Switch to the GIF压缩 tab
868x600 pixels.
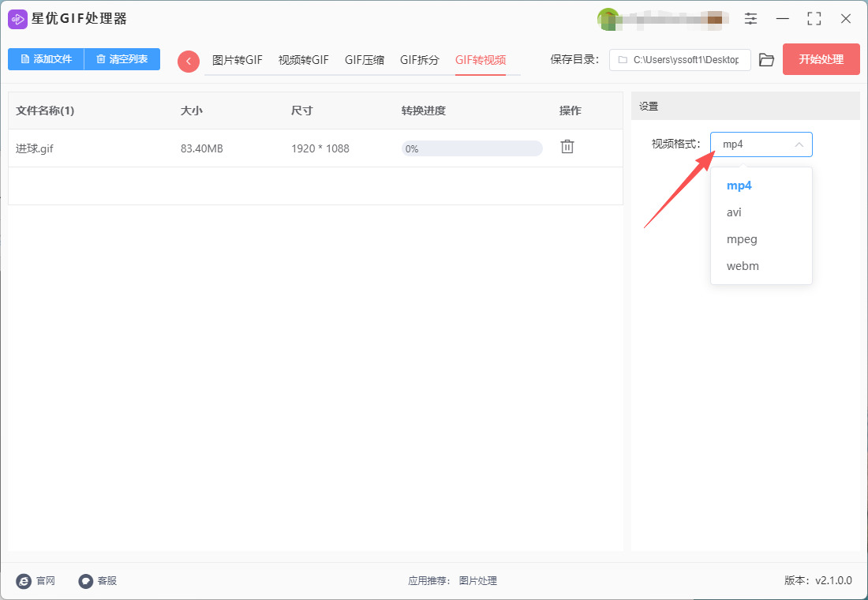click(365, 60)
